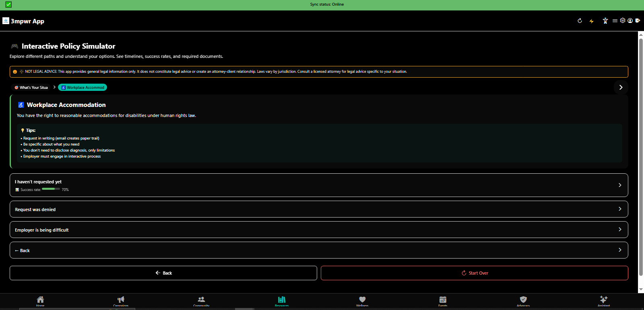Click the wide Back button beside Start Over
This screenshot has height=310, width=644.
coord(163,273)
